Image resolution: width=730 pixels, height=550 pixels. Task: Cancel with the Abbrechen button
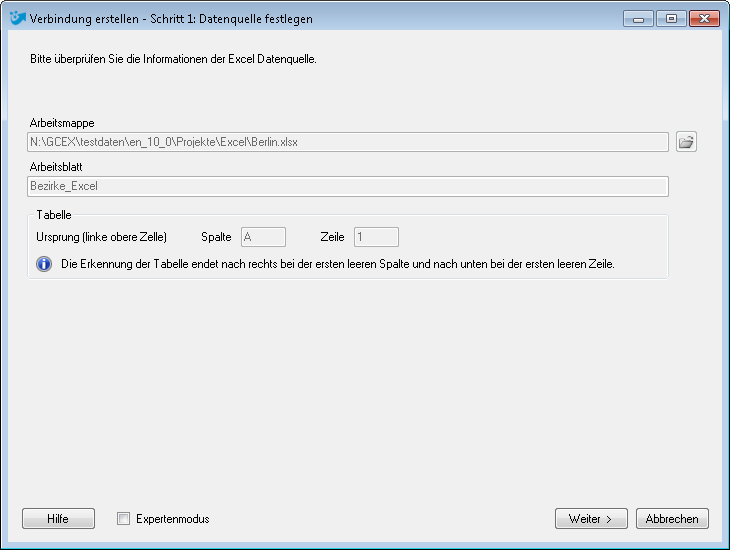672,518
